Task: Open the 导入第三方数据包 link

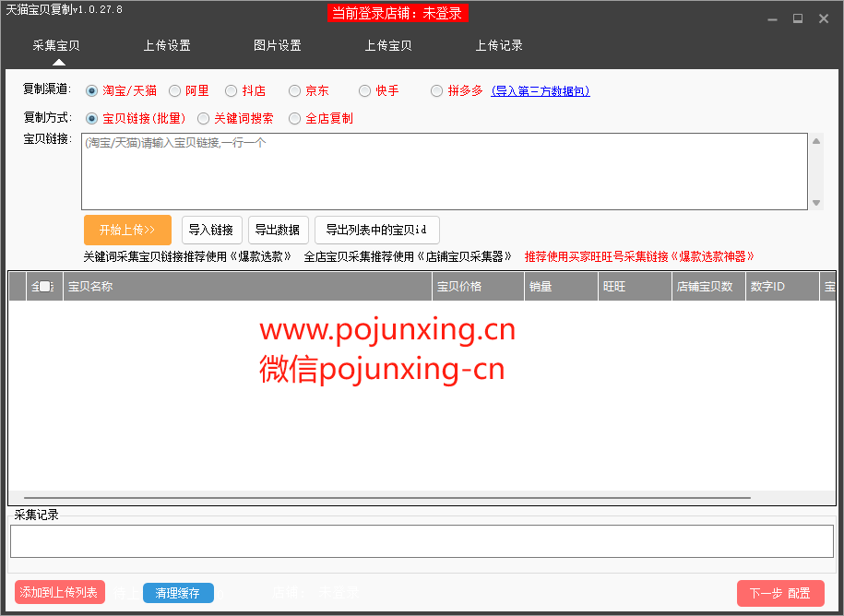Action: coord(541,91)
